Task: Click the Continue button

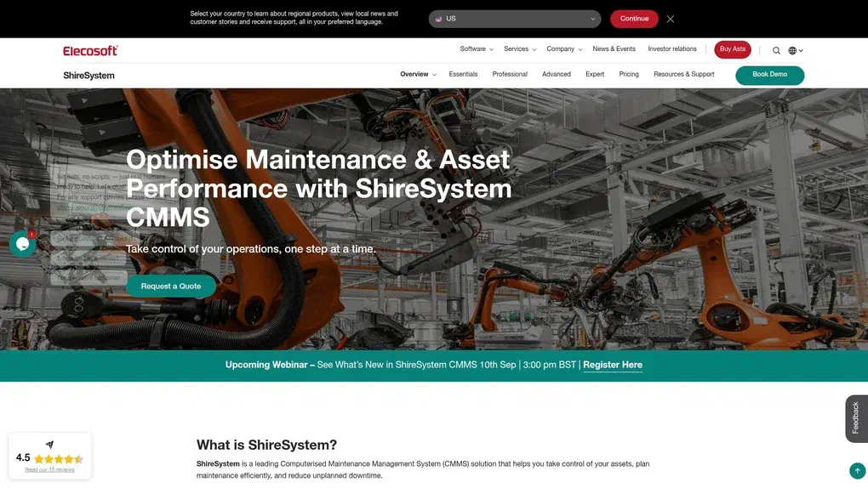Action: click(x=634, y=19)
